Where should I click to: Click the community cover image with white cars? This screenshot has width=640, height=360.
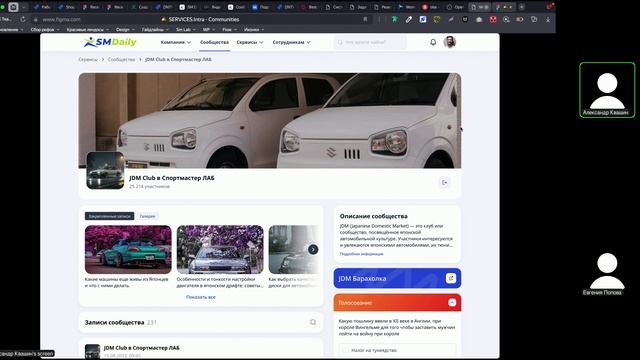270,120
